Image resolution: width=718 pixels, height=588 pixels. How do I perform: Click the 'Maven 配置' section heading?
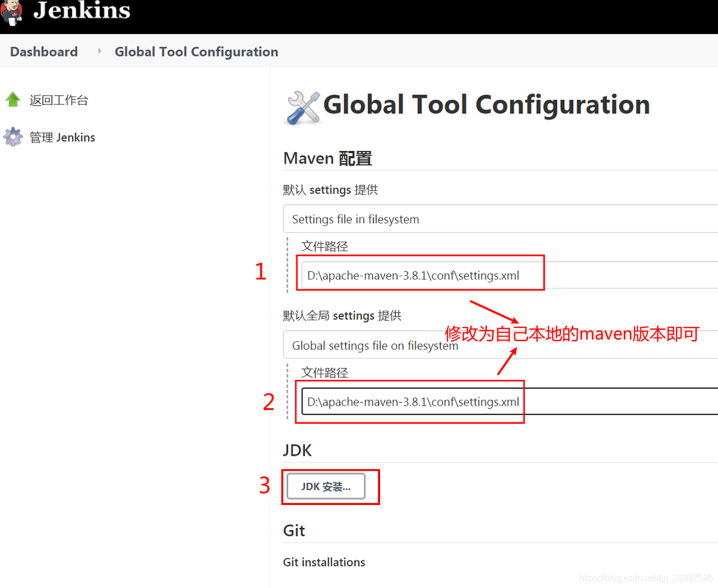coord(327,158)
